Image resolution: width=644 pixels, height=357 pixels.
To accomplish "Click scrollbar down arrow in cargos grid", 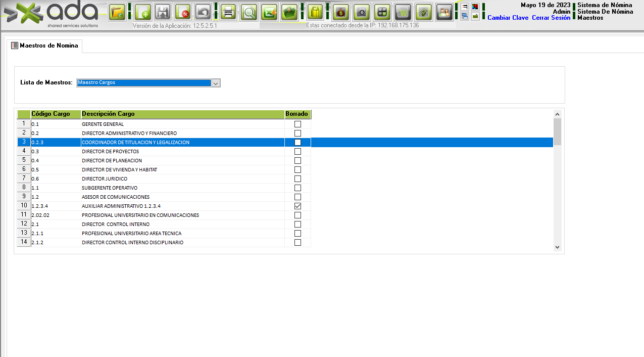I will pos(557,247).
